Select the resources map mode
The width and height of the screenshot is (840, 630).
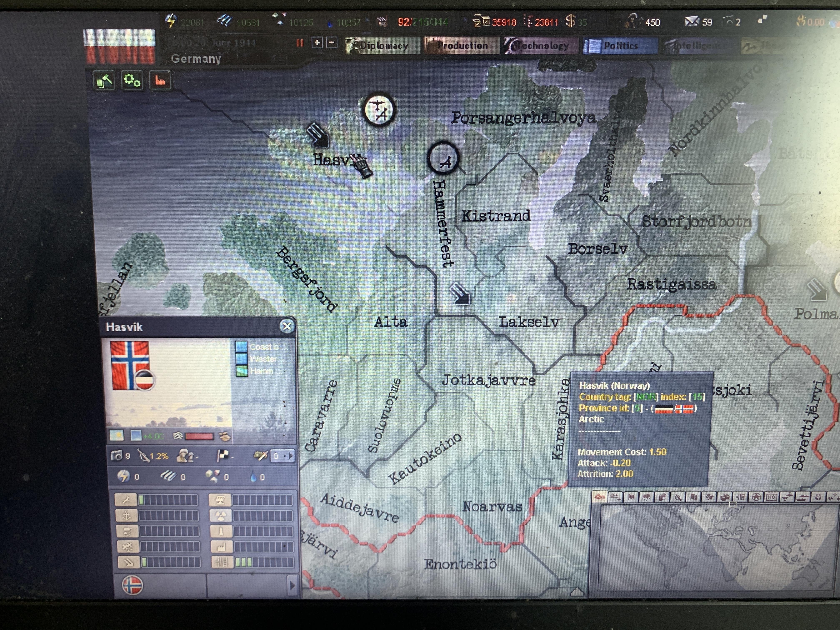(709, 497)
